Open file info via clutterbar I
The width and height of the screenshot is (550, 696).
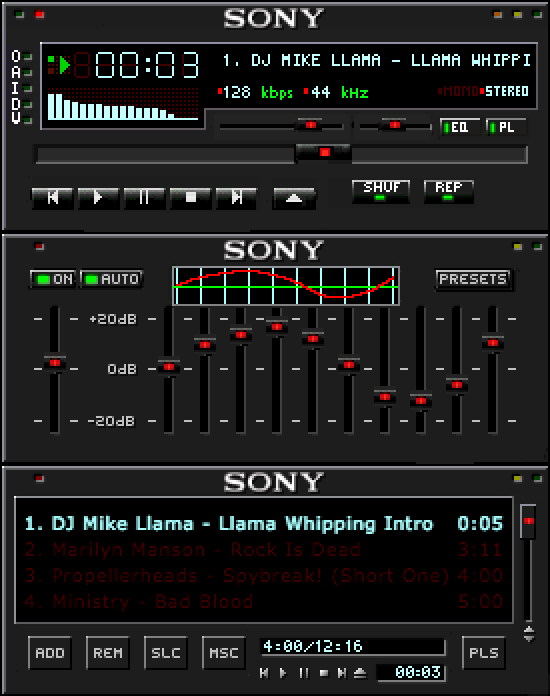[16, 88]
